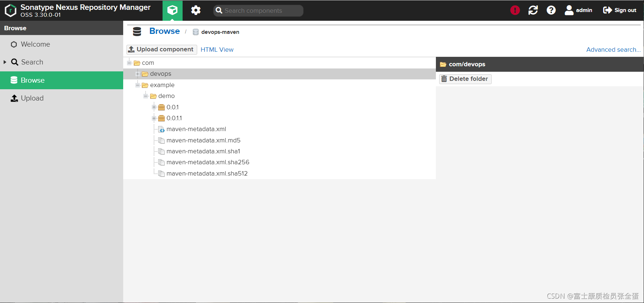Screen dimensions: 644x303
Task: Open Welcome in the sidebar
Action: [62, 44]
